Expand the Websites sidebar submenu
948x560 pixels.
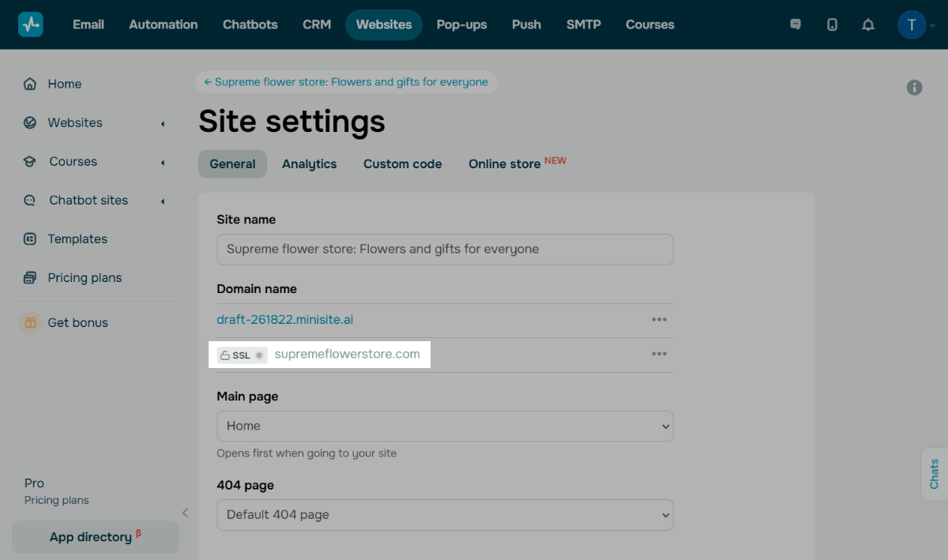click(163, 123)
